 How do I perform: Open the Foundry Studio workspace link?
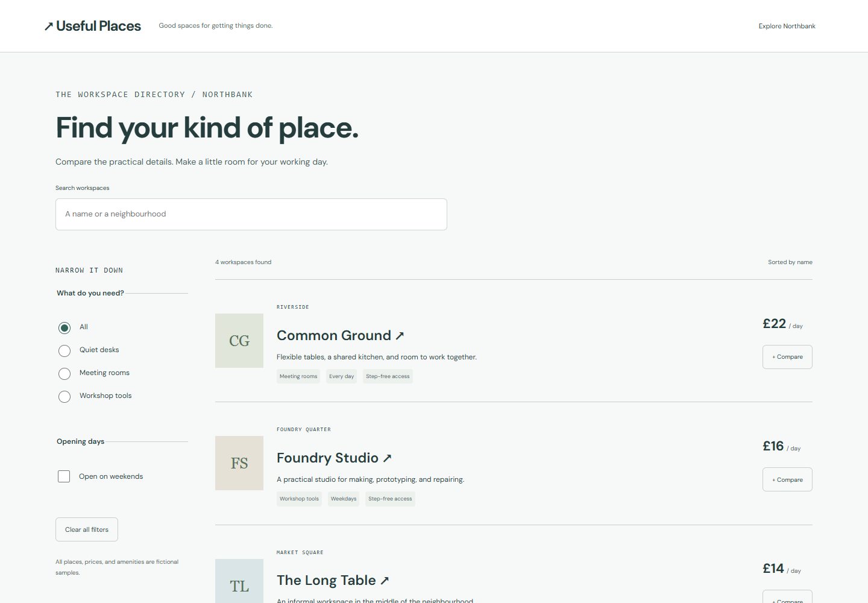click(x=335, y=458)
